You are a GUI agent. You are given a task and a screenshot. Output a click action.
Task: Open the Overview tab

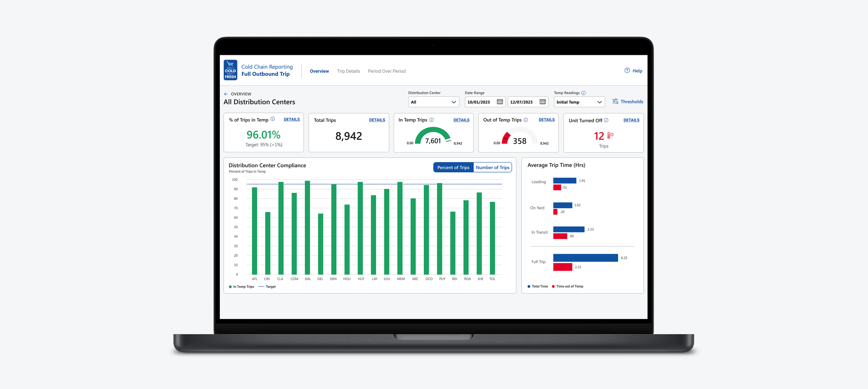point(319,71)
